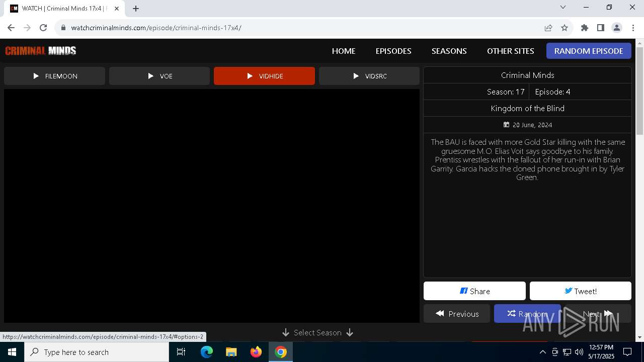Open the Chrome three-dot menu
This screenshot has width=644, height=362.
[633, 28]
